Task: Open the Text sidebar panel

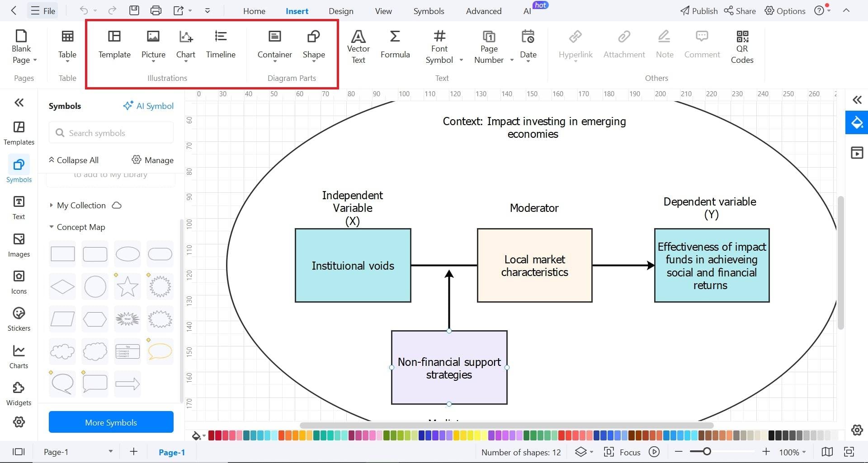Action: pos(19,208)
